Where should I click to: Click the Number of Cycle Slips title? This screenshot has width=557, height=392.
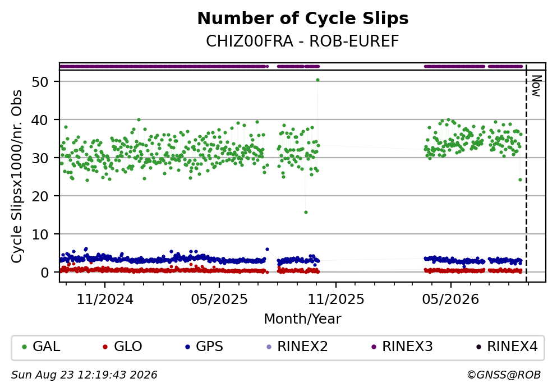click(303, 19)
